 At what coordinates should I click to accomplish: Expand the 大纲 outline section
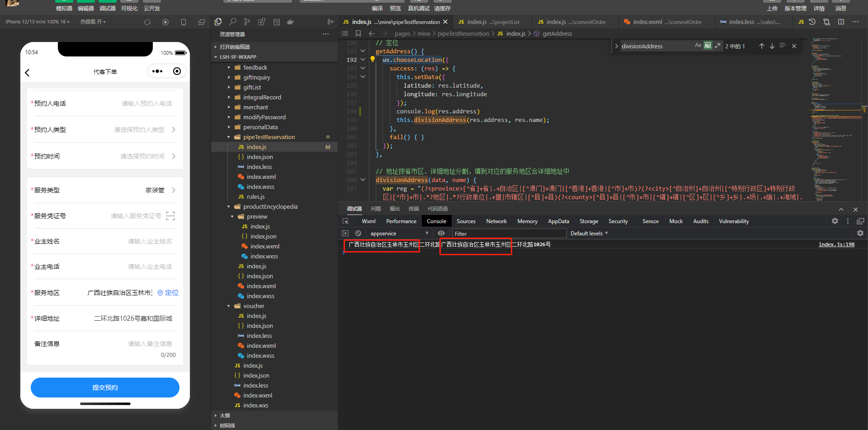(x=225, y=416)
